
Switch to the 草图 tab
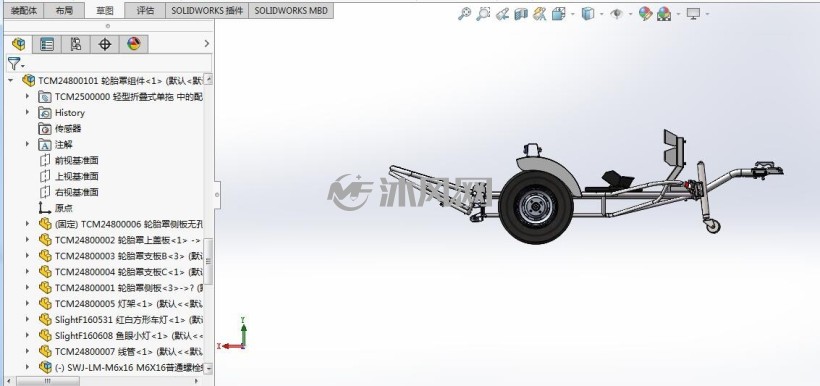(105, 10)
